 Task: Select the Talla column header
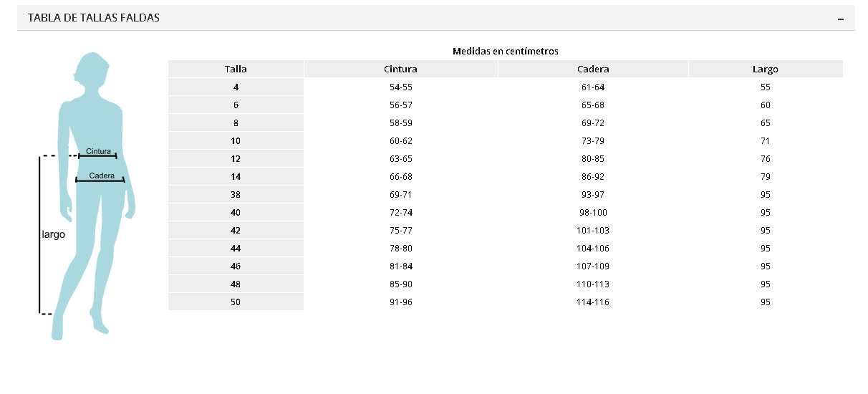point(236,69)
